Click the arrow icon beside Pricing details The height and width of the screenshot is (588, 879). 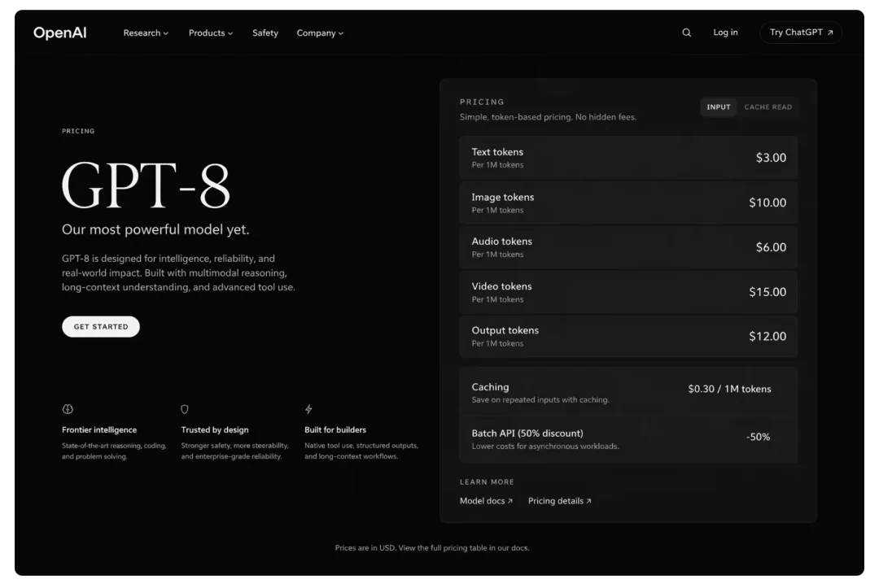coord(588,501)
